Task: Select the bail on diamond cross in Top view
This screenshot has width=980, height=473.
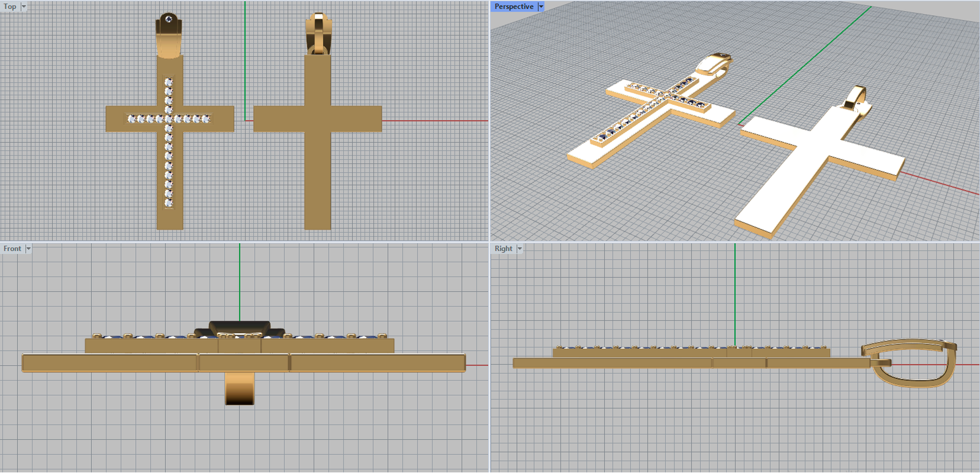Action: point(168,36)
